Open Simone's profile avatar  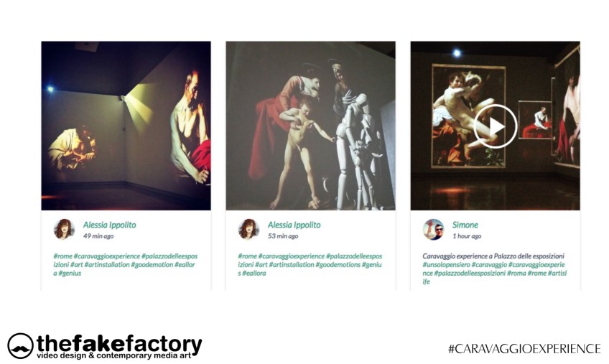click(x=434, y=229)
